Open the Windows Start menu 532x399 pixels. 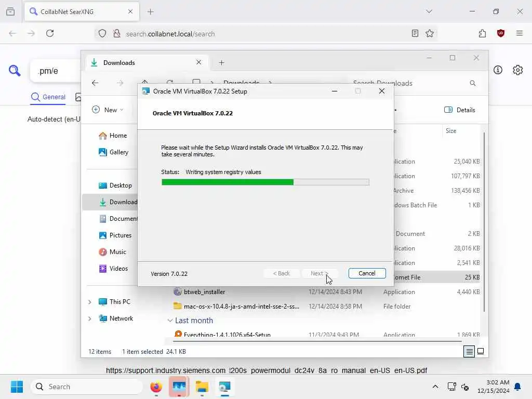17,387
